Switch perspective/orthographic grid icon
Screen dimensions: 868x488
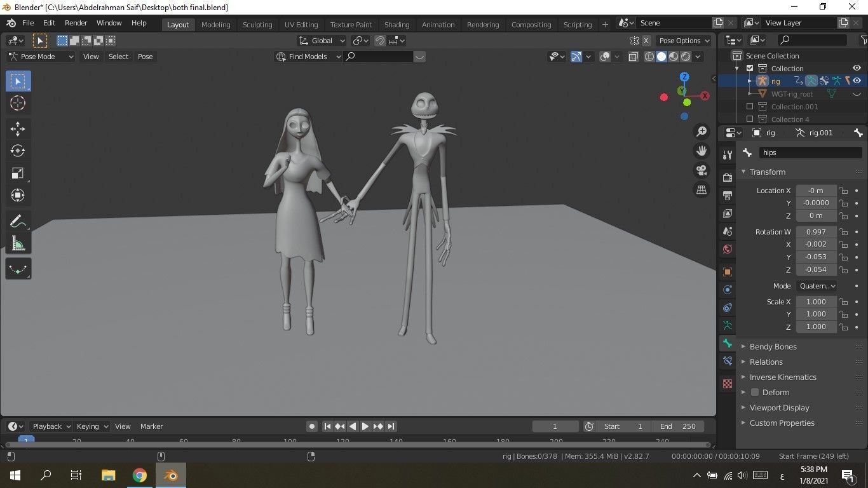point(702,189)
